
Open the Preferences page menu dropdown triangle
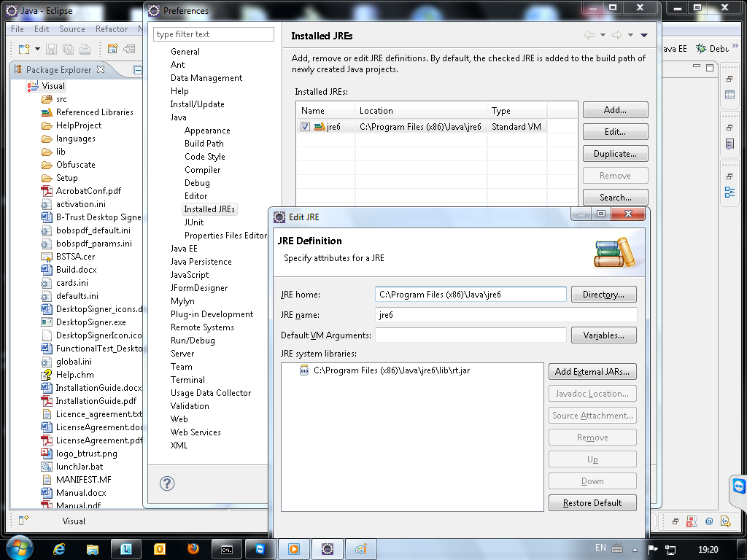[643, 35]
